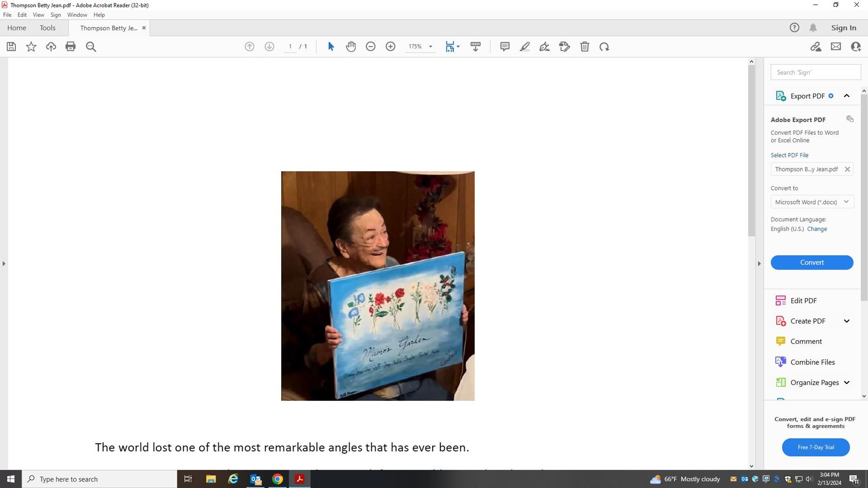Open Google Chrome from the taskbar
868x488 pixels.
[x=277, y=479]
